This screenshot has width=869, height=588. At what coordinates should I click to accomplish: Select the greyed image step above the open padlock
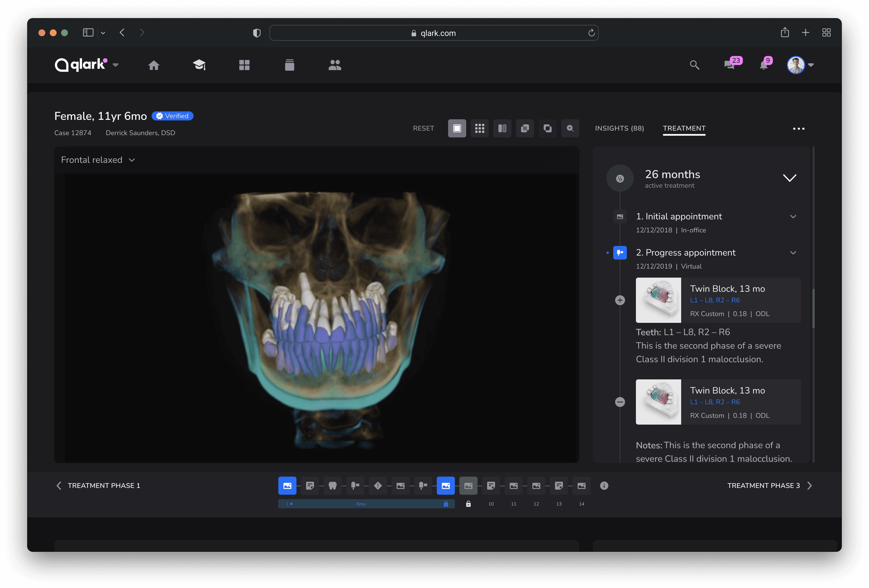point(468,486)
